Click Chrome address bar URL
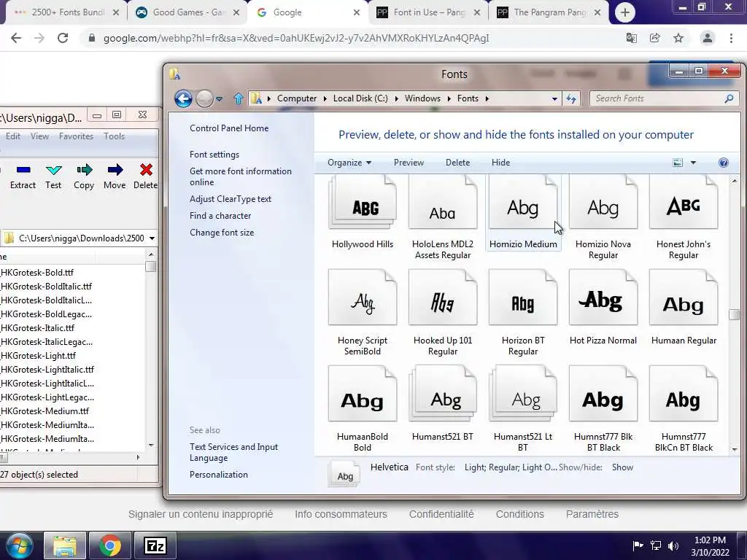The image size is (747, 560). 296,38
